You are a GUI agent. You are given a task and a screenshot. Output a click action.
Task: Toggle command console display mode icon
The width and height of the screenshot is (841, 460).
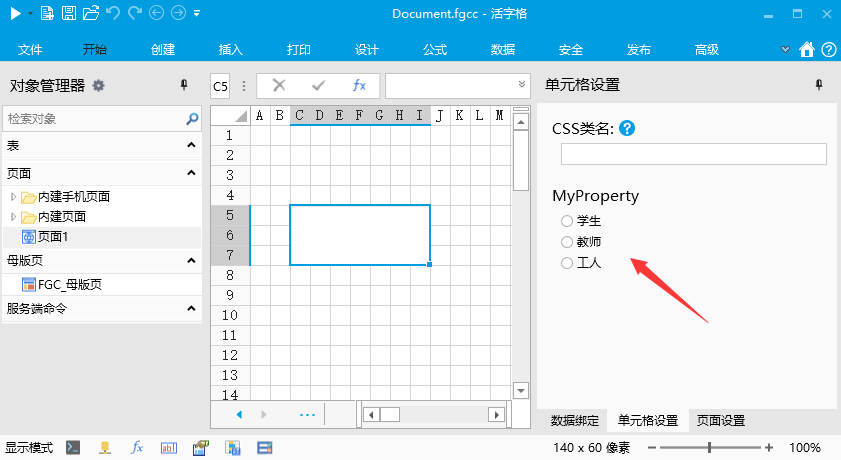[73, 448]
